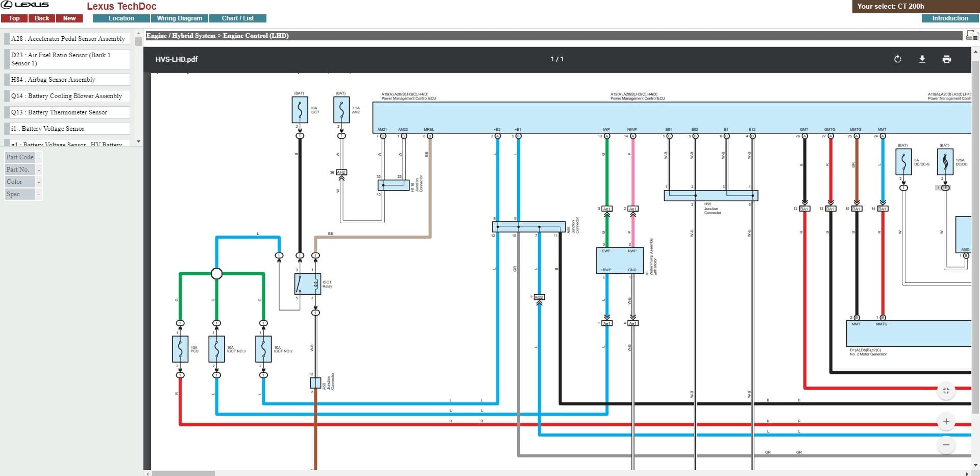Download the HVS-LHD.pdf file
The width and height of the screenshot is (980, 476).
[922, 59]
